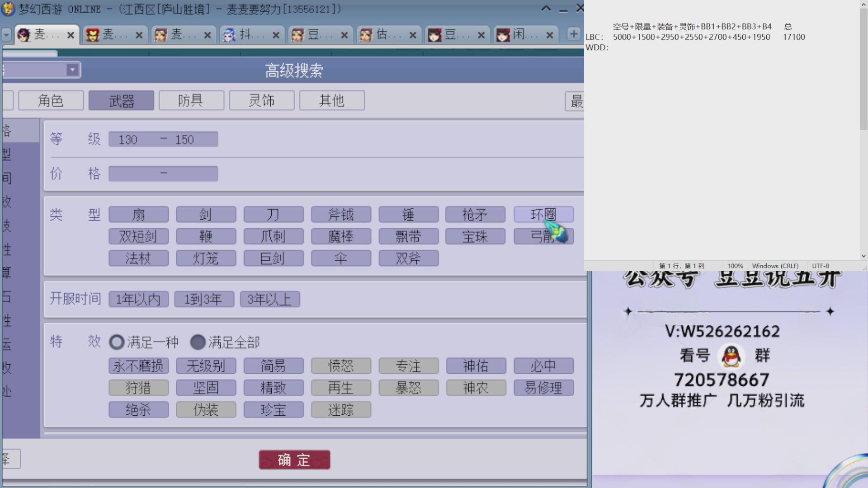Click Windows (CRLF) in Notepad status bar
Screen dimensions: 868x488
(775, 266)
